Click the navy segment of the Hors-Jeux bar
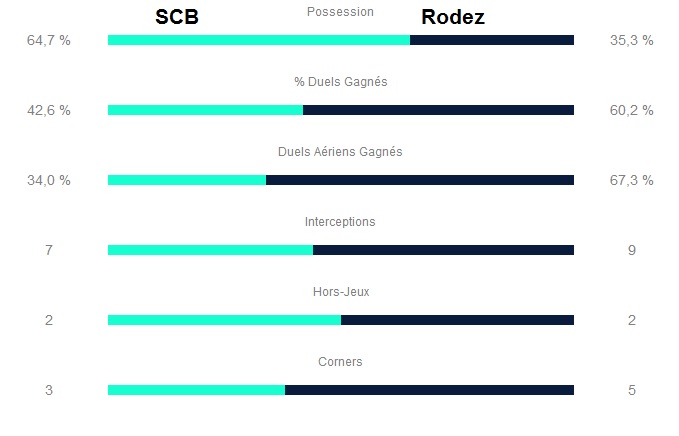This screenshot has width=679, height=436. (x=457, y=320)
